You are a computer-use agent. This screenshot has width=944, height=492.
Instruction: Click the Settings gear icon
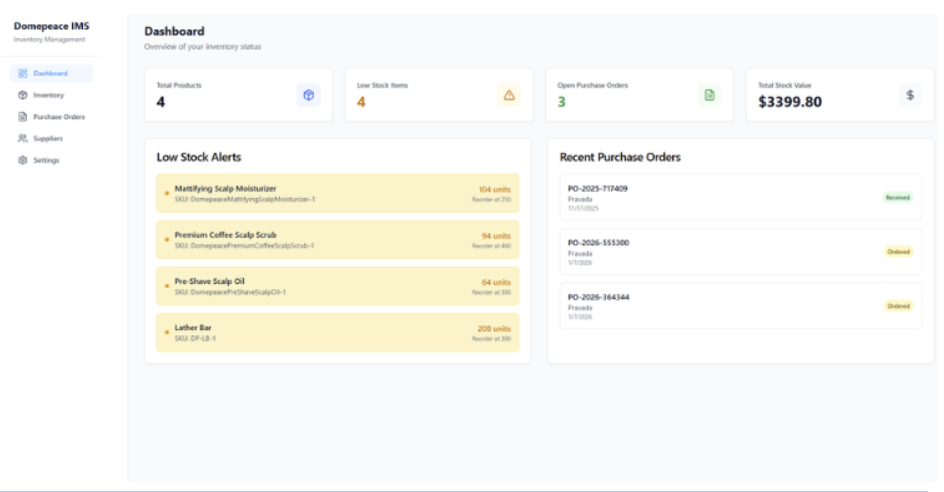coord(22,160)
